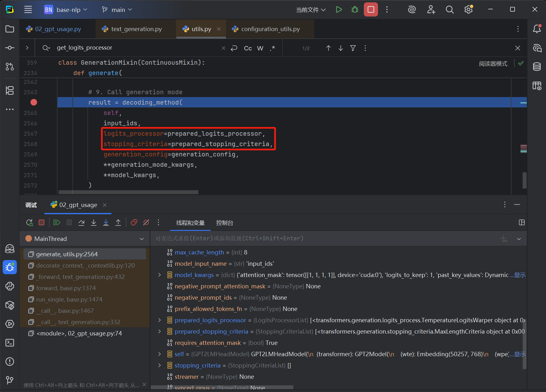Click the 阅读器模式 reader mode label

click(493, 64)
